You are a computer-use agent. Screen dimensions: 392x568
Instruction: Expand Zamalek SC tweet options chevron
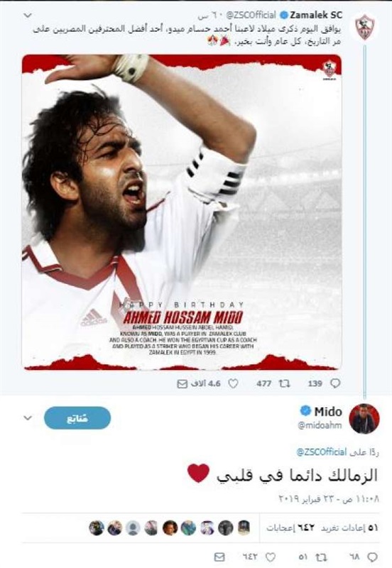[x=28, y=16]
